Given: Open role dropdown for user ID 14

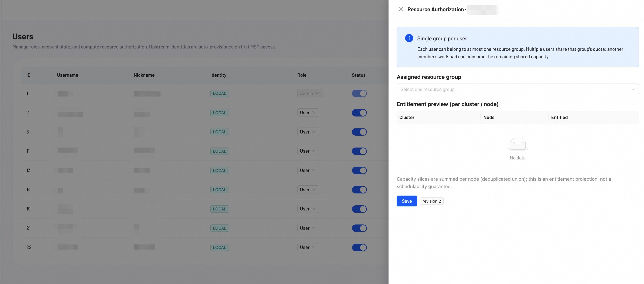Looking at the screenshot, I should point(308,189).
